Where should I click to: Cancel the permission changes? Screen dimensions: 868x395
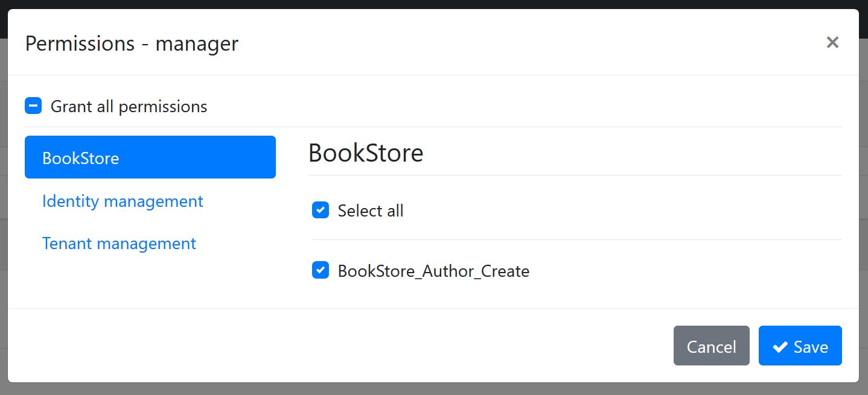711,346
